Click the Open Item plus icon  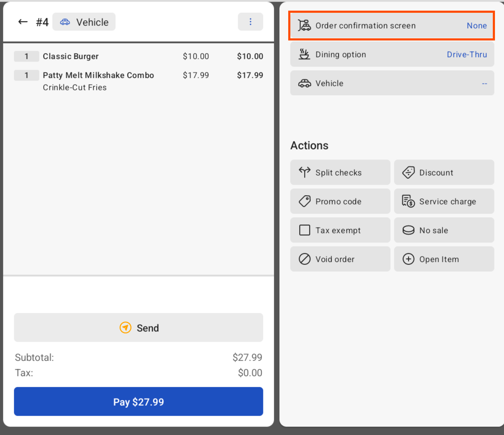pos(408,259)
